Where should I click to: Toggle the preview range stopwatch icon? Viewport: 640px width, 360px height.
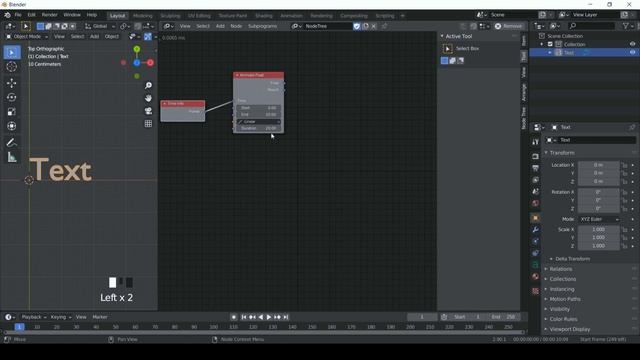tap(444, 317)
